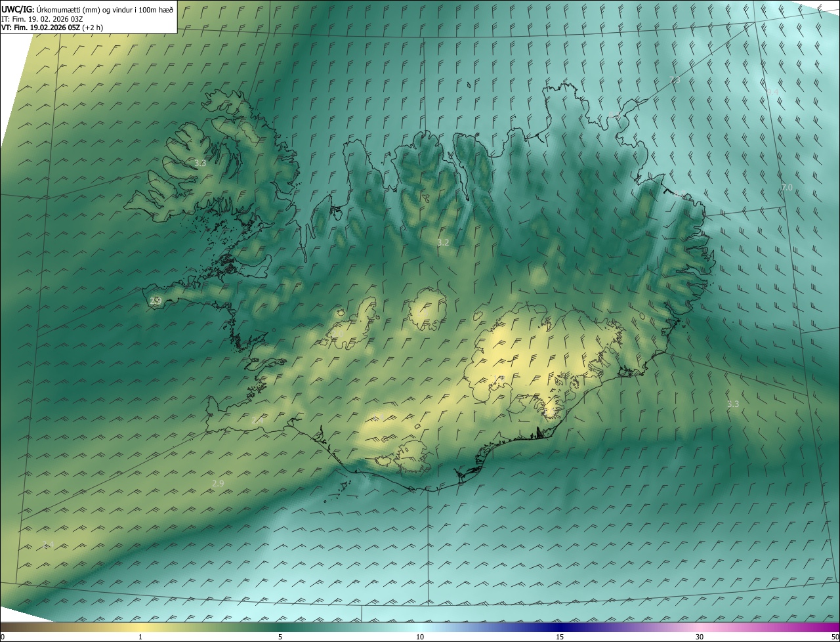Click the 7.0 value over the sea east of Iceland
This screenshot has width=840, height=642.
pyautogui.click(x=787, y=188)
